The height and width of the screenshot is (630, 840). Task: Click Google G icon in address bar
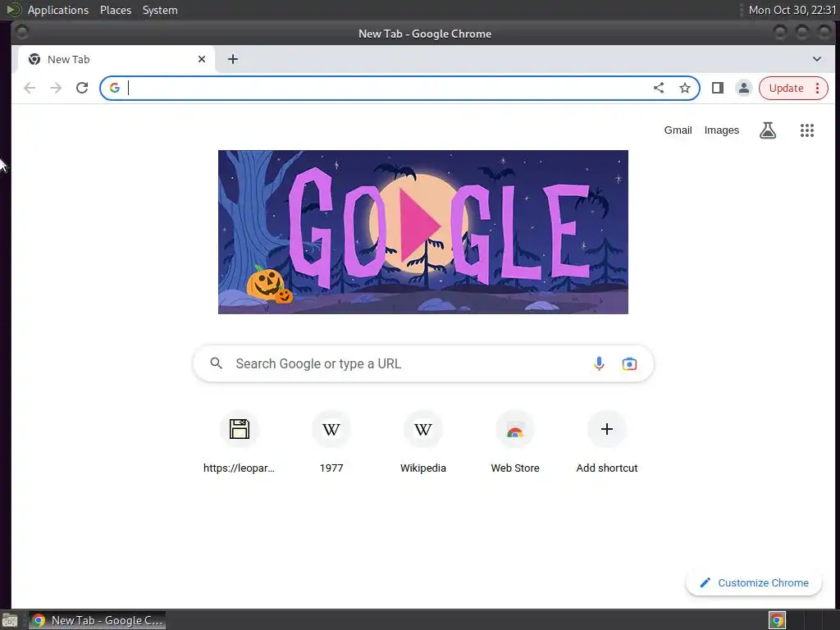pos(115,88)
